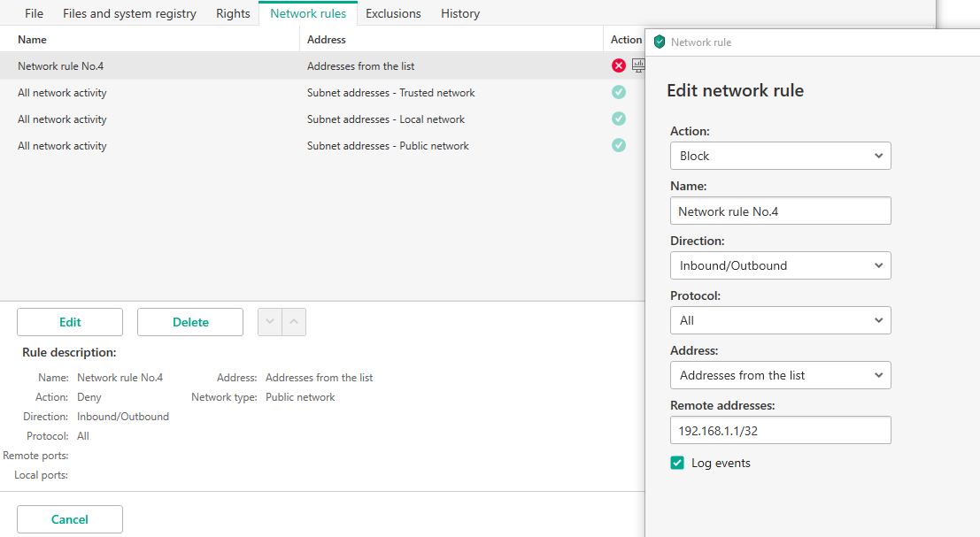Click the Kaspersky shield icon in Network rule title

click(660, 42)
